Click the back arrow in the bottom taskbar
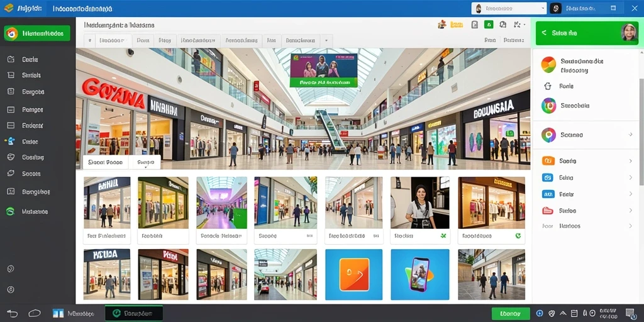This screenshot has width=644, height=322. click(x=13, y=314)
